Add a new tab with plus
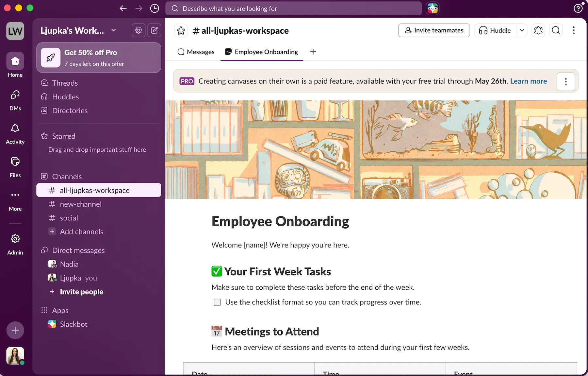 [313, 52]
